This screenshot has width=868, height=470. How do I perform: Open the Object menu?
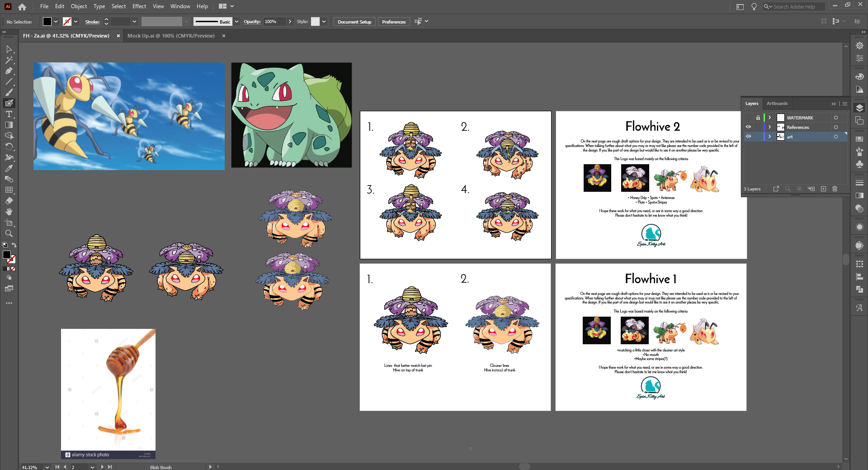[x=79, y=6]
